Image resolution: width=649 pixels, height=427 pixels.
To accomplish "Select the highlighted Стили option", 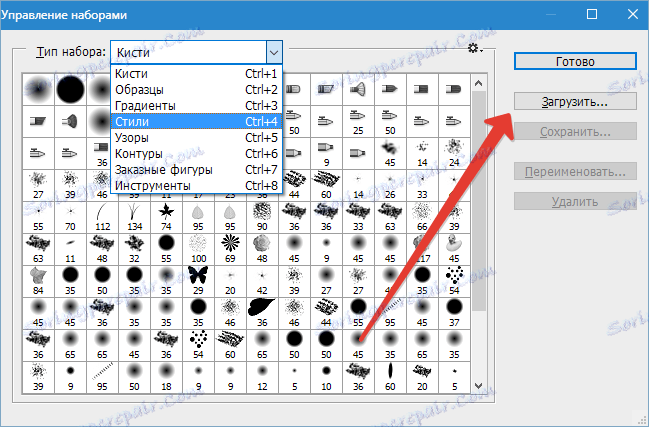I will click(196, 122).
